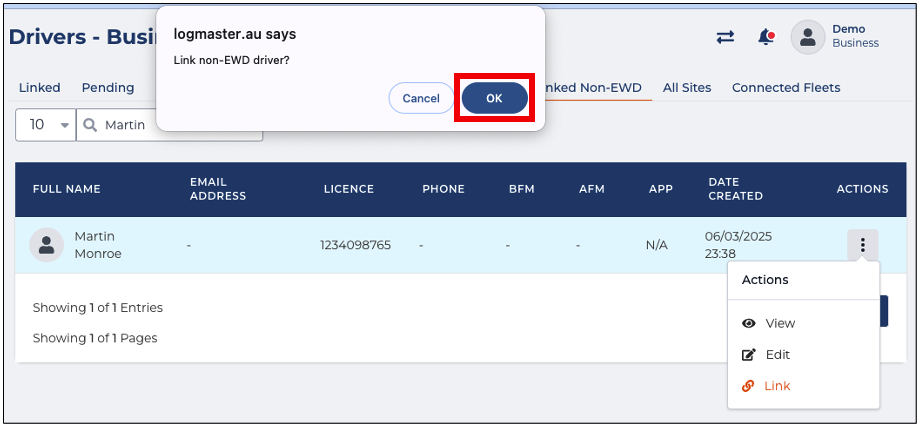Click licence number 1234098765
This screenshot has height=427, width=919.
click(355, 245)
